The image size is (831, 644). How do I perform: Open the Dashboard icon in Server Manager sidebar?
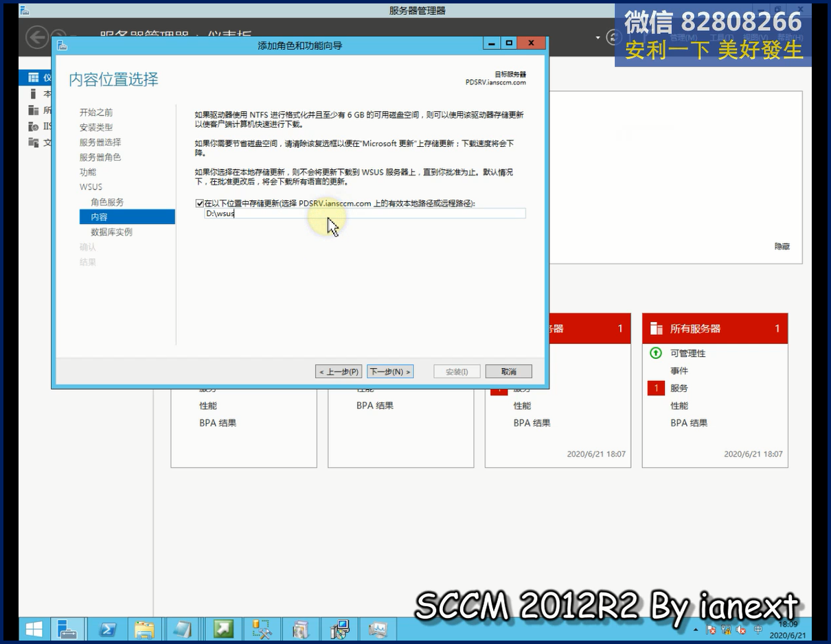tap(33, 78)
